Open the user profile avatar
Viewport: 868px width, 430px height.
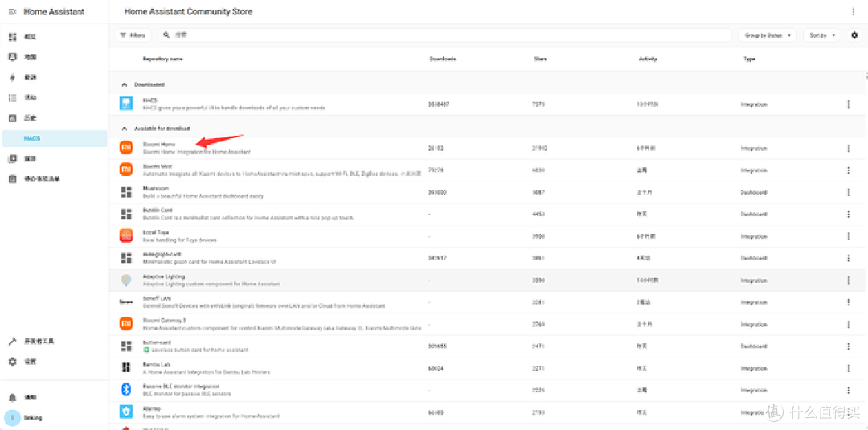(x=11, y=418)
